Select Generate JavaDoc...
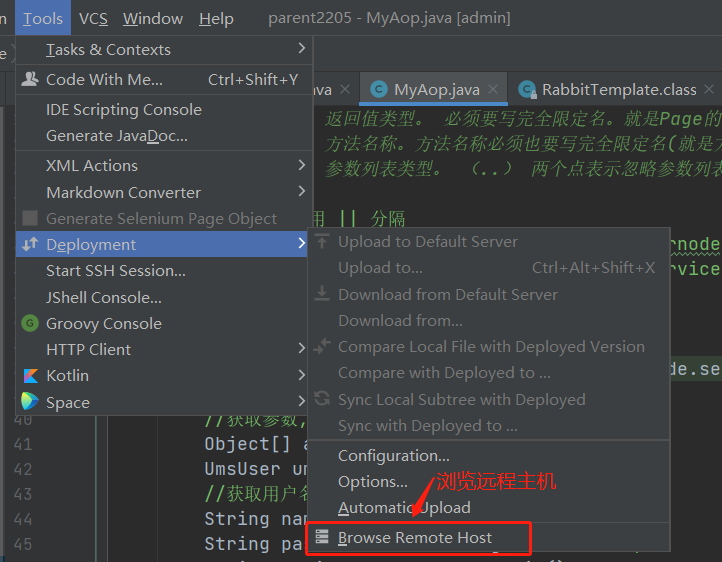Screen dimensions: 722x562 (x=164, y=136)
